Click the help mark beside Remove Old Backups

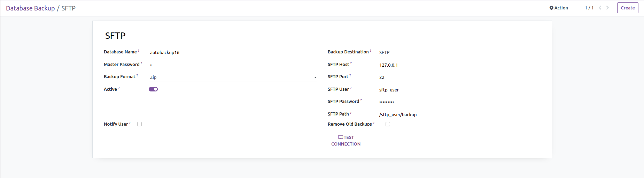click(374, 123)
